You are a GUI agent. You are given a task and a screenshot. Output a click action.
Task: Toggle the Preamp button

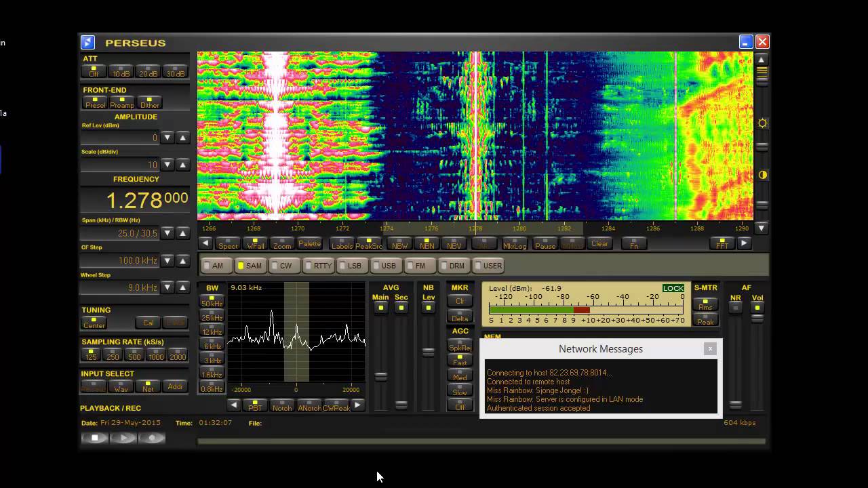(122, 102)
